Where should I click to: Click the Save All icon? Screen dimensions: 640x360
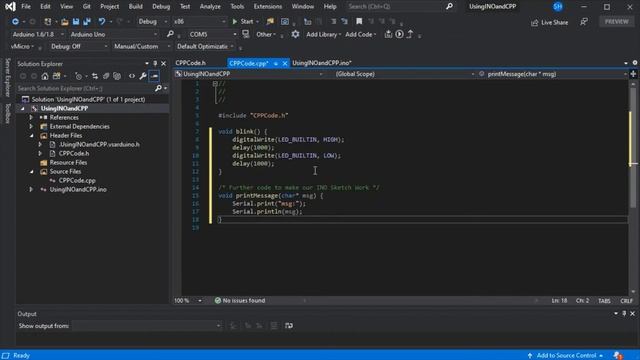click(87, 21)
